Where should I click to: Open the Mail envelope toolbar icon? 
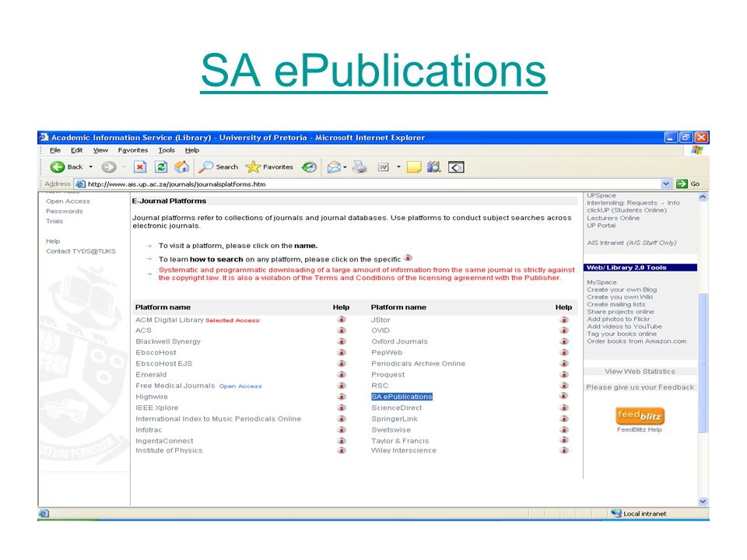pyautogui.click(x=334, y=167)
